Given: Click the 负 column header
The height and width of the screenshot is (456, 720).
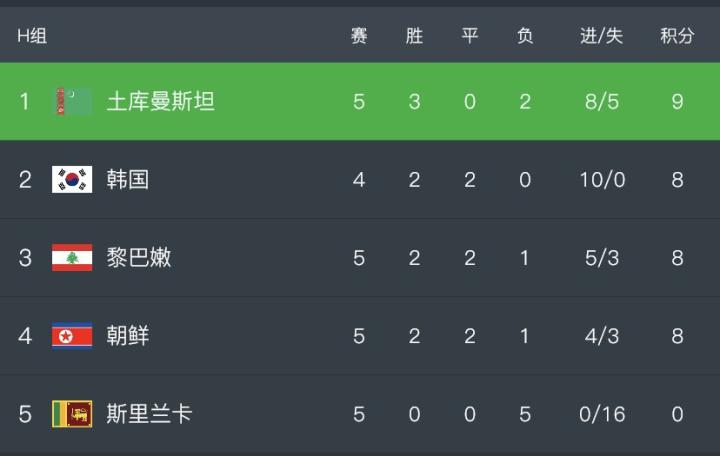Looking at the screenshot, I should tap(524, 36).
